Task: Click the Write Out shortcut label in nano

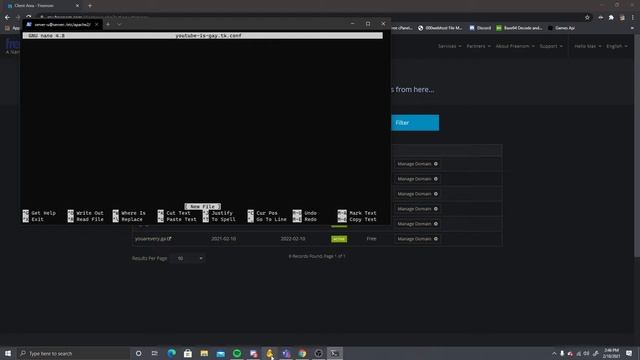Action: (90, 213)
